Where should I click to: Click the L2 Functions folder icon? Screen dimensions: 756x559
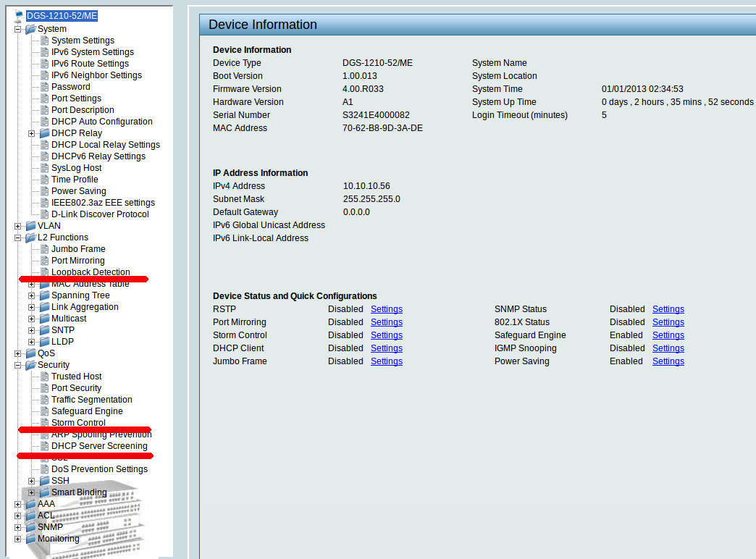(30, 238)
